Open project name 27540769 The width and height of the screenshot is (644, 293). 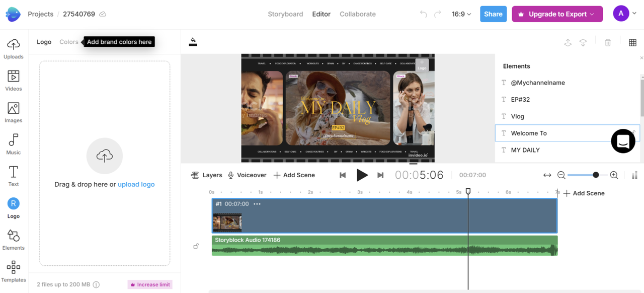coord(79,14)
